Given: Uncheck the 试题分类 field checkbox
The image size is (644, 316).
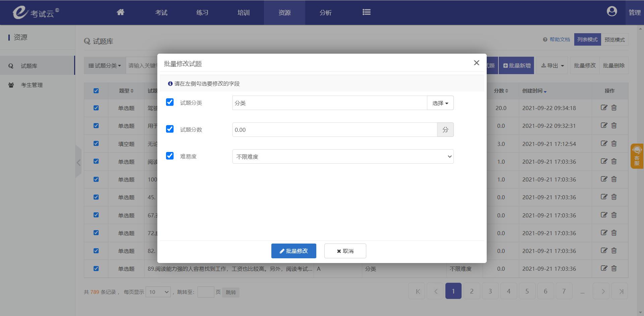Looking at the screenshot, I should point(170,102).
